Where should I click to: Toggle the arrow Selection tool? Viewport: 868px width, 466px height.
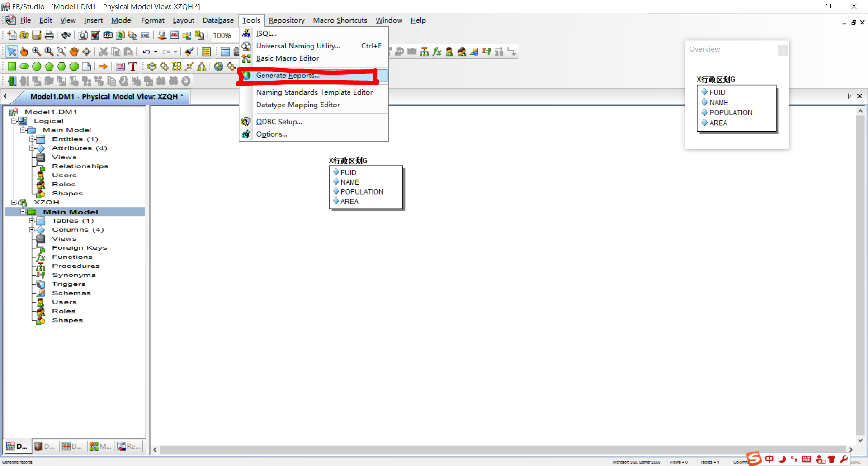[12, 52]
